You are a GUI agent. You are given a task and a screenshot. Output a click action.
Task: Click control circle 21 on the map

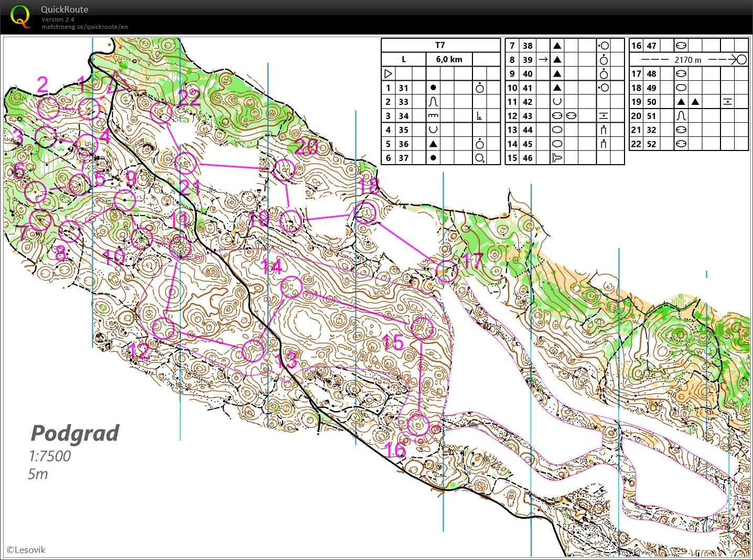[186, 163]
